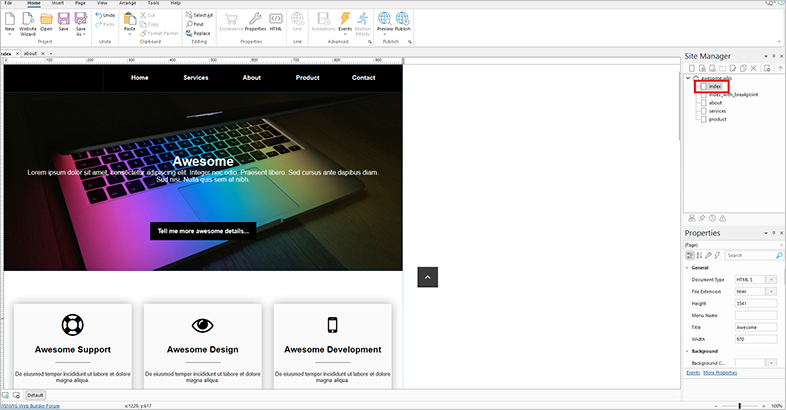Switch to the about document tab
Image resolution: width=786 pixels, height=410 pixels.
(30, 54)
